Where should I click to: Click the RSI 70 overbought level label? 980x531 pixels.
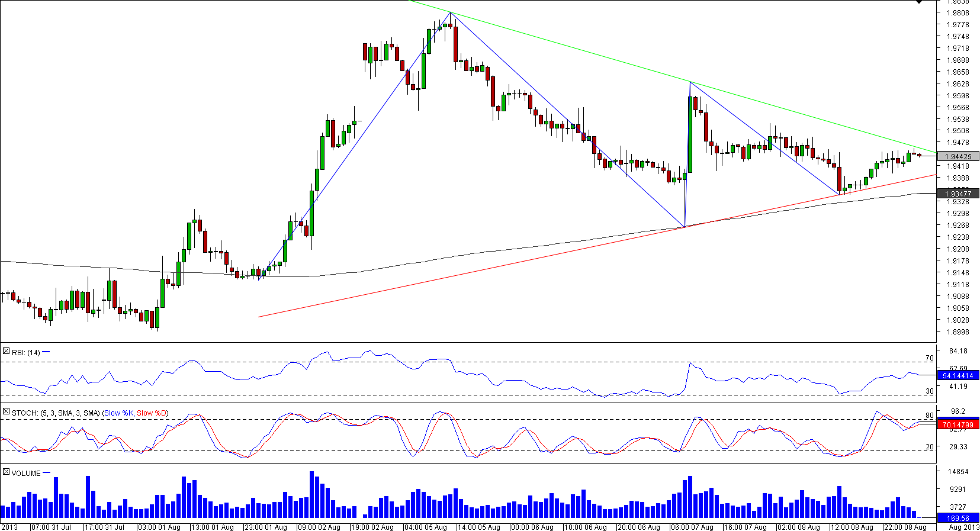pyautogui.click(x=929, y=358)
